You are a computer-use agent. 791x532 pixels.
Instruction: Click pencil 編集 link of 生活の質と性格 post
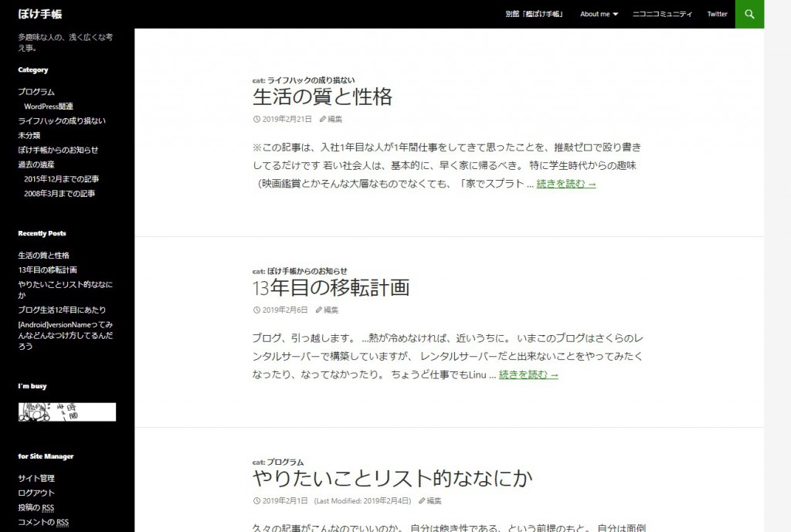(x=331, y=120)
